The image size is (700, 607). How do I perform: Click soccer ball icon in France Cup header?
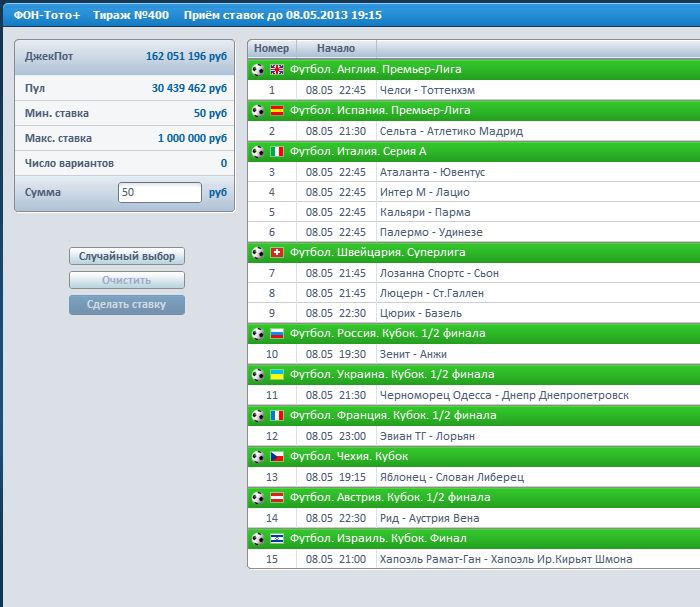point(258,416)
